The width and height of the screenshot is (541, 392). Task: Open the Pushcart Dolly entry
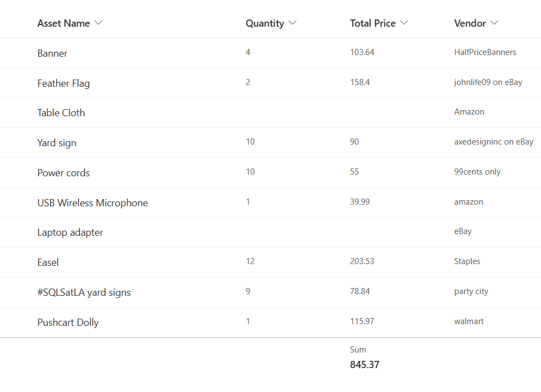pos(68,322)
